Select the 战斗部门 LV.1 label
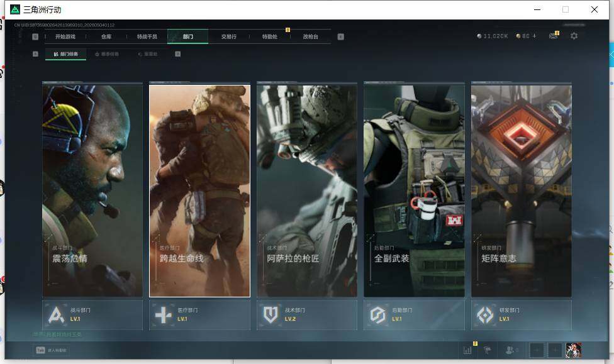614x364 pixels. 81,314
